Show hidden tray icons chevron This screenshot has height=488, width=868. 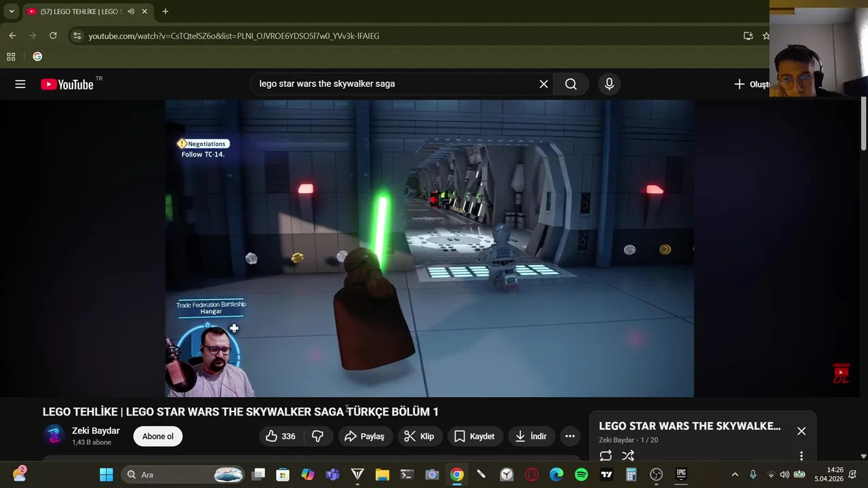(x=734, y=474)
